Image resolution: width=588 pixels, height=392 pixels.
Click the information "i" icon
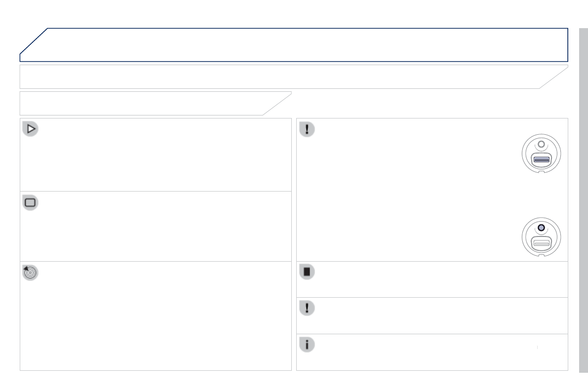click(307, 345)
